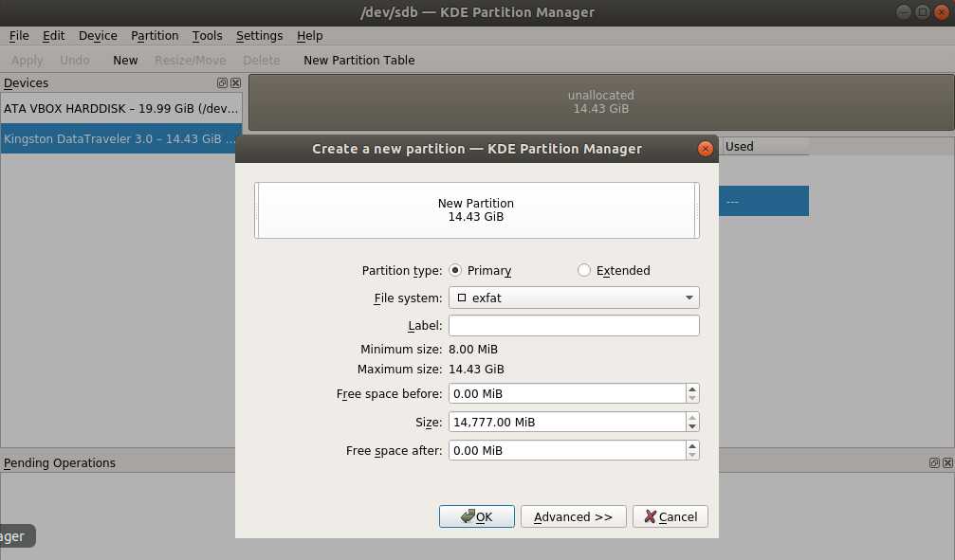Select the Primary partition type
955x560 pixels.
tap(456, 270)
